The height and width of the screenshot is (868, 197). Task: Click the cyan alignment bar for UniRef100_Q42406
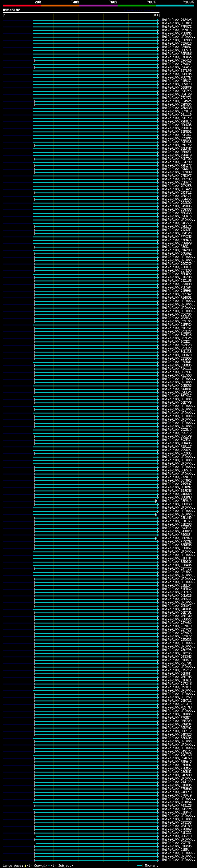click(95, 20)
